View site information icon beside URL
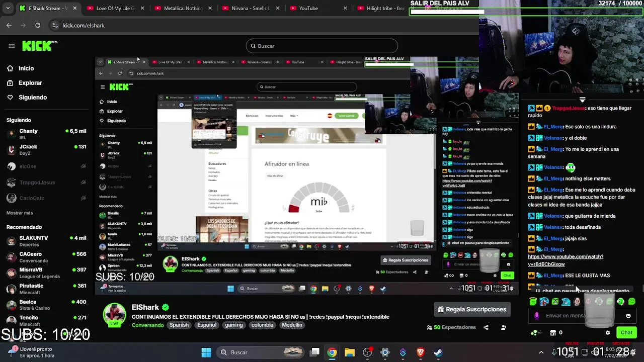This screenshot has width=644, height=362. tap(55, 25)
